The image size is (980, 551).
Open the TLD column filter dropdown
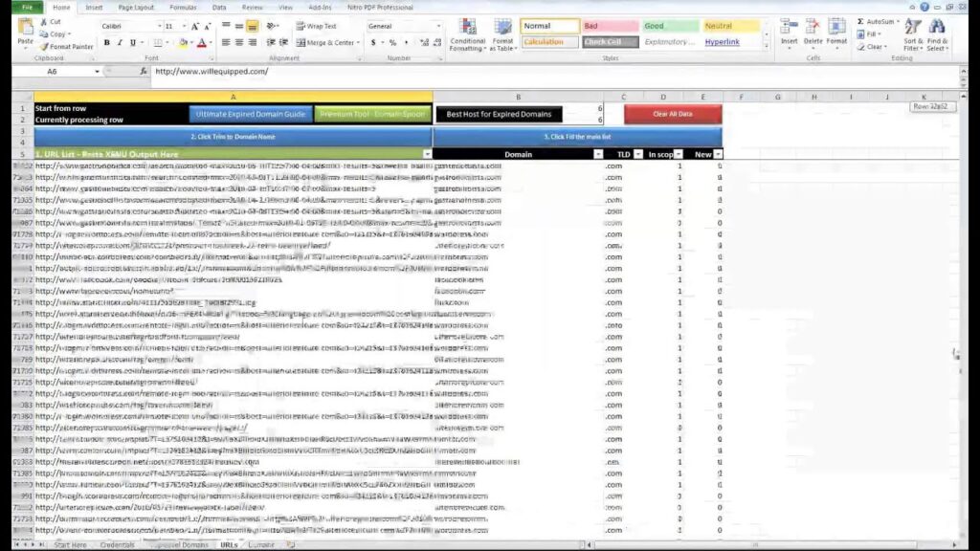[638, 154]
